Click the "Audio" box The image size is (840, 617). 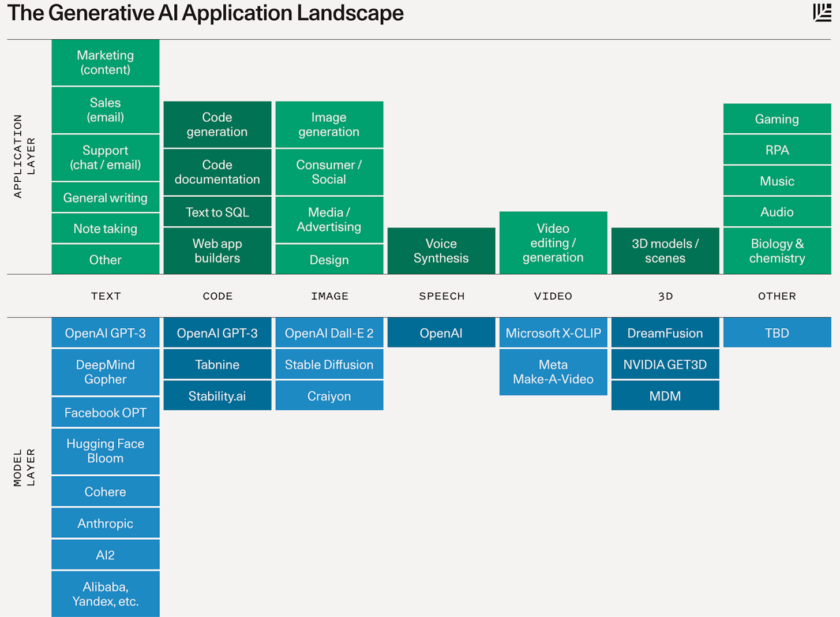point(777,212)
